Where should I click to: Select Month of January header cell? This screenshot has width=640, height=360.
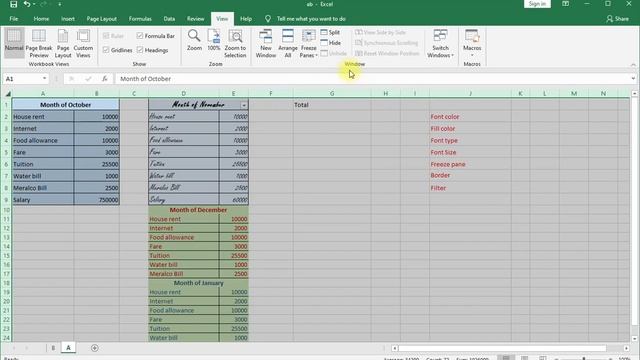[x=198, y=283]
